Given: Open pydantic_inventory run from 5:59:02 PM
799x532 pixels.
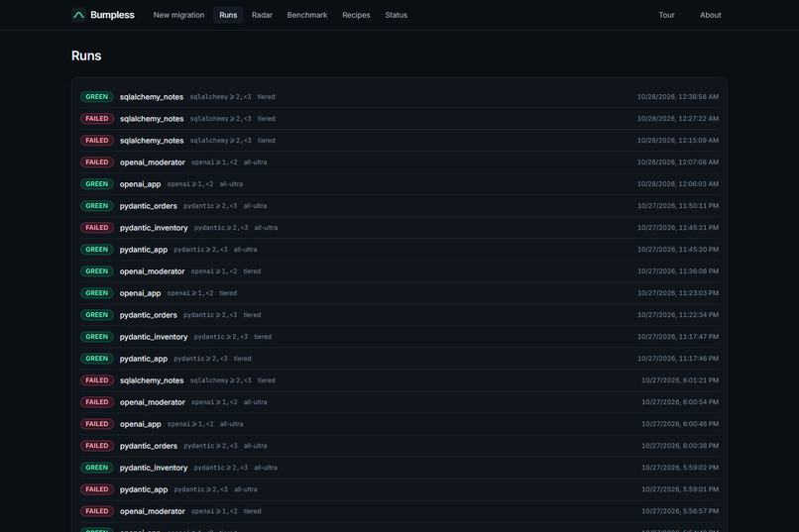Looking at the screenshot, I should (399, 468).
